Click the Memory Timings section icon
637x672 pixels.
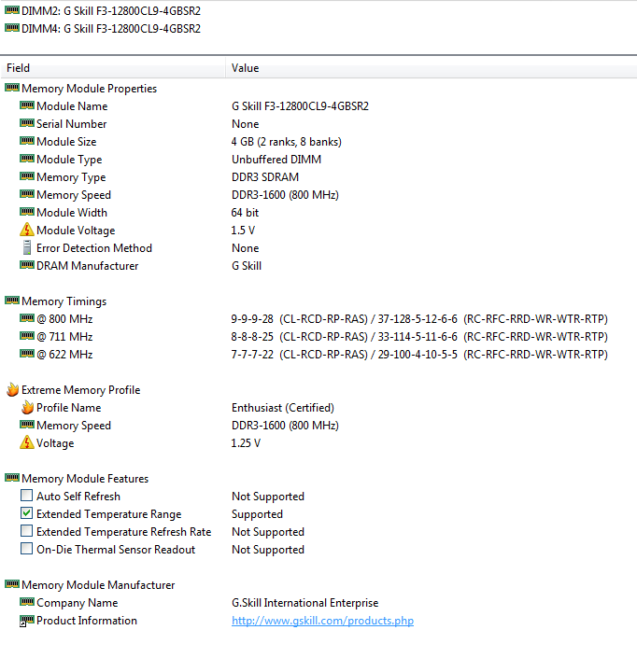coord(12,301)
